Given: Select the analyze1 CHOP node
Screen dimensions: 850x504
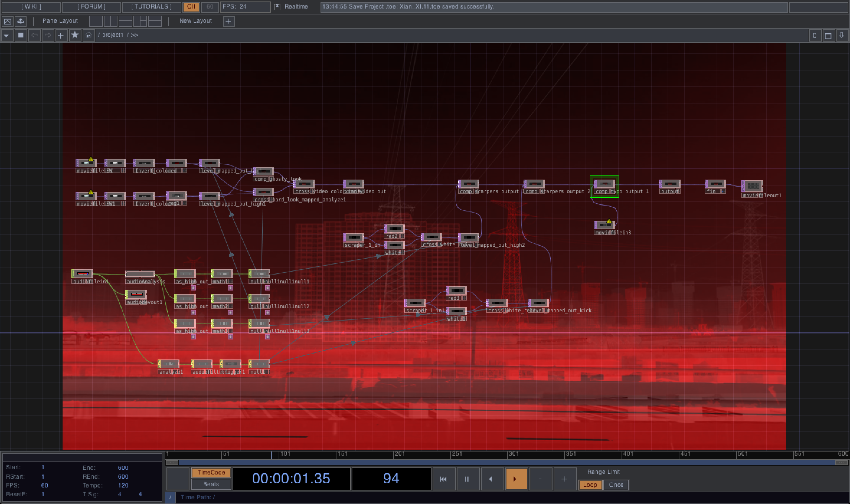Looking at the screenshot, I should (169, 364).
